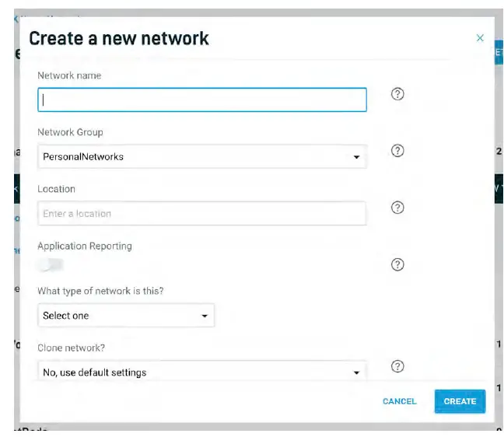Screen dimensions: 504x444
Task: Toggle the Application Reporting switch
Action: (x=51, y=265)
